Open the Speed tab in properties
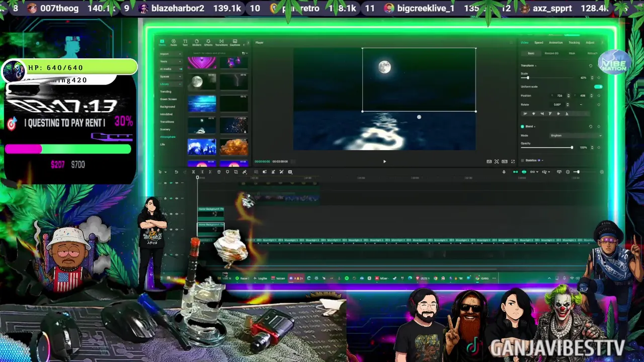 pos(539,43)
